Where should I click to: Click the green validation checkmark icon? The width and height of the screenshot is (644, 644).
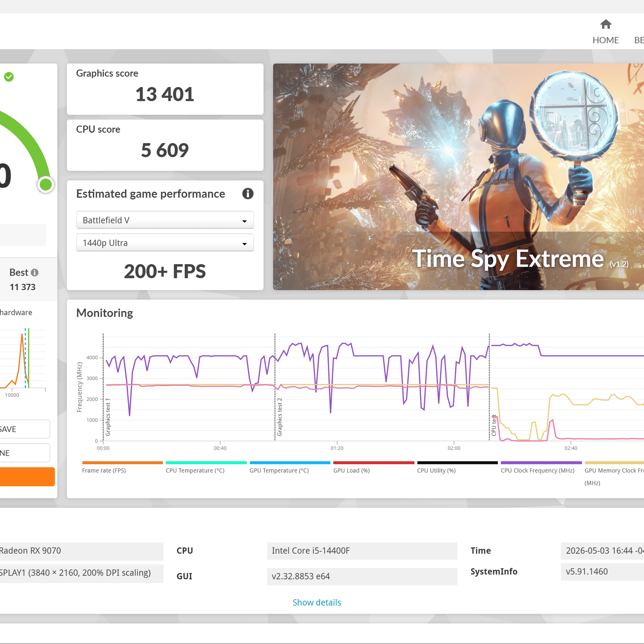tap(9, 77)
